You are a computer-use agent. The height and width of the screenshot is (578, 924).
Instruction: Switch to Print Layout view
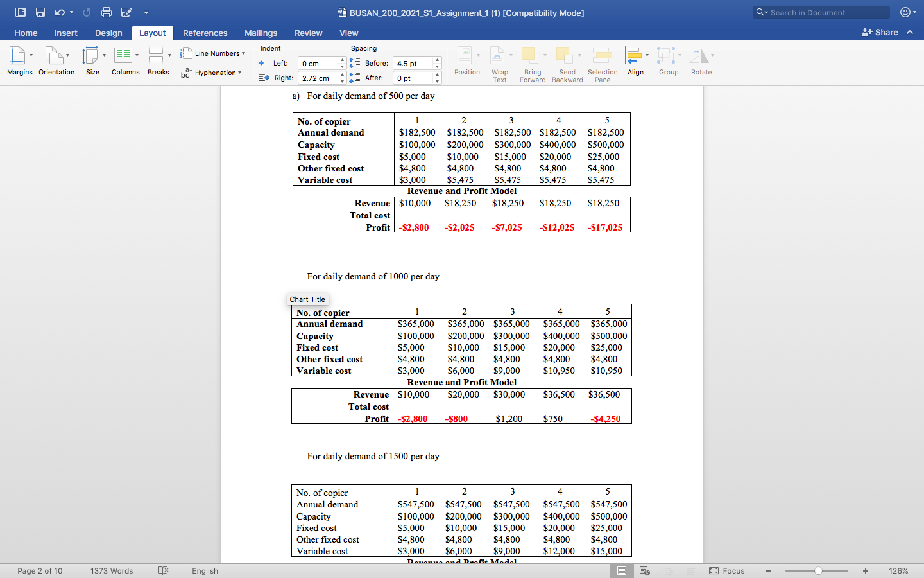click(x=621, y=570)
